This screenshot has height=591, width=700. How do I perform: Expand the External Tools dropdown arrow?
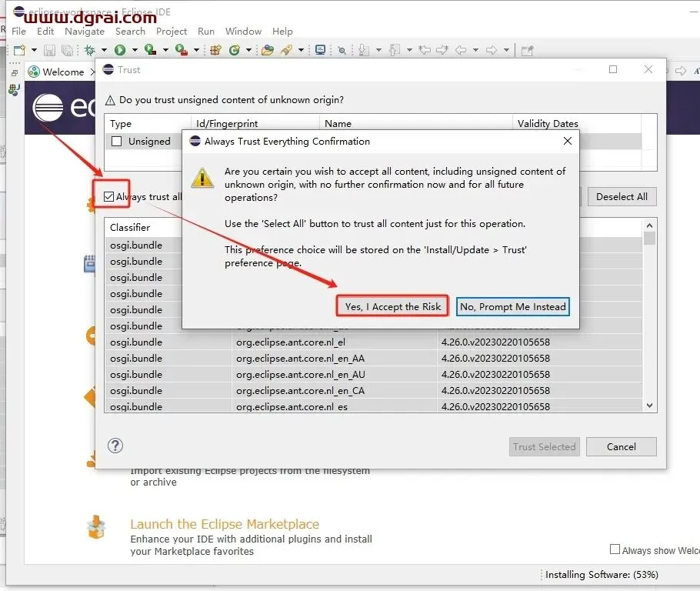(196, 50)
